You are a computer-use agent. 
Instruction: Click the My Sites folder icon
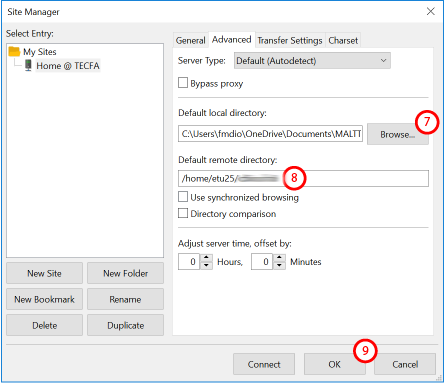(14, 52)
